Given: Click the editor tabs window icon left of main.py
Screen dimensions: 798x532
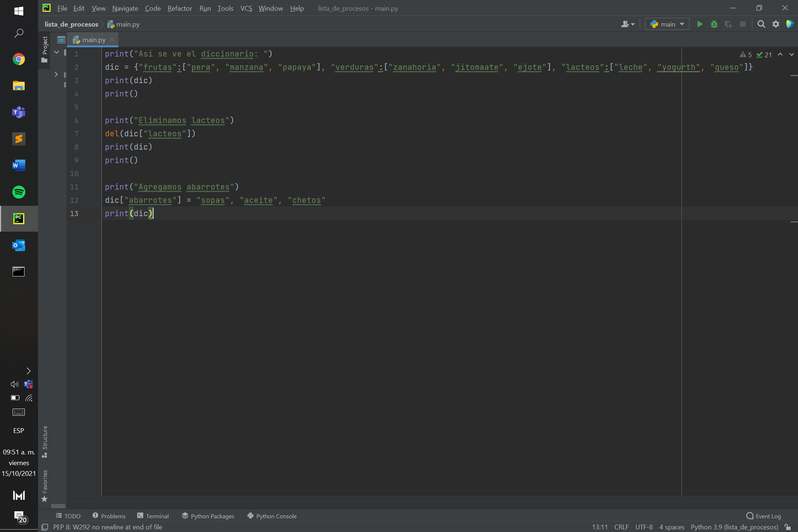Looking at the screenshot, I should point(61,40).
